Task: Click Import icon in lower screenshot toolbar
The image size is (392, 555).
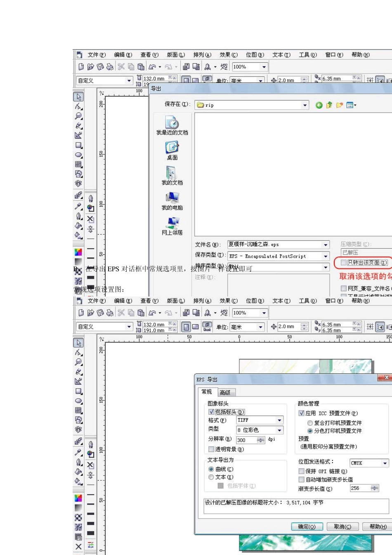Action: [186, 313]
